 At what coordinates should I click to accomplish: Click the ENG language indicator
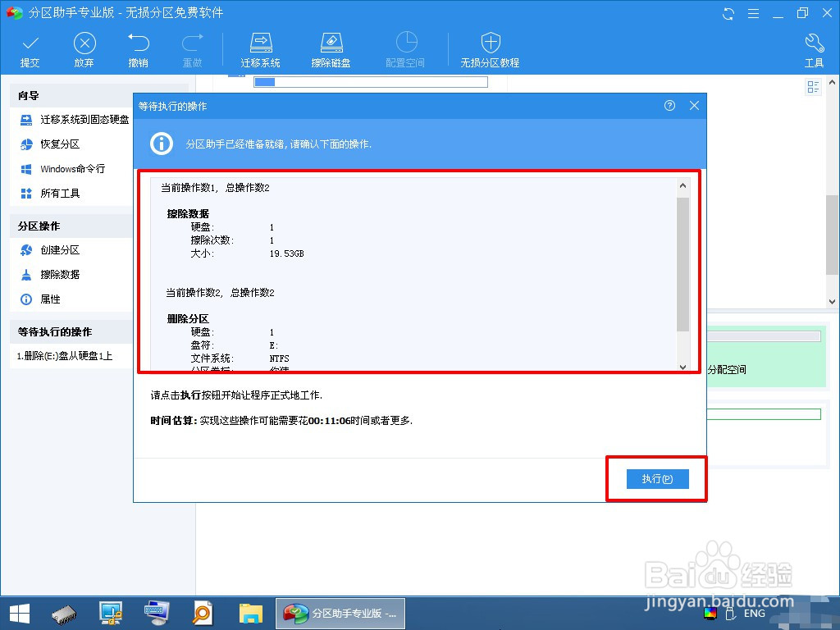755,614
